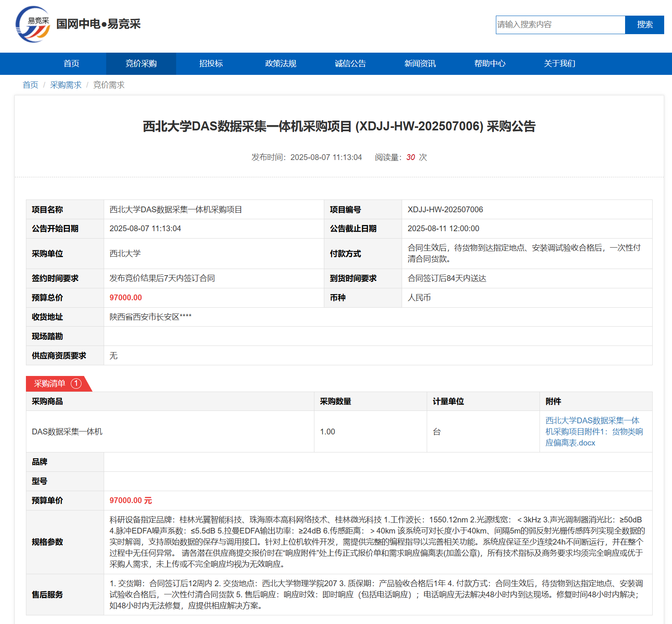Image resolution: width=672 pixels, height=624 pixels.
Task: Navigate to the 诚信公告 section
Action: click(350, 64)
